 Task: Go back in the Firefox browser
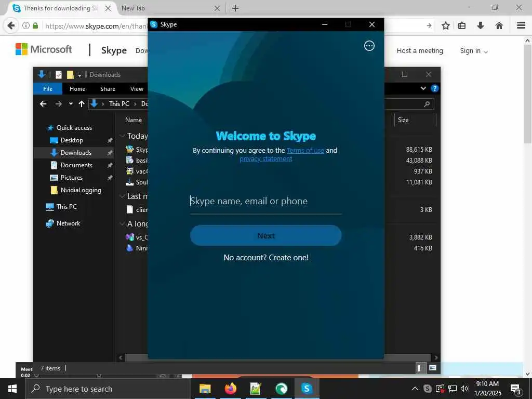click(x=11, y=25)
